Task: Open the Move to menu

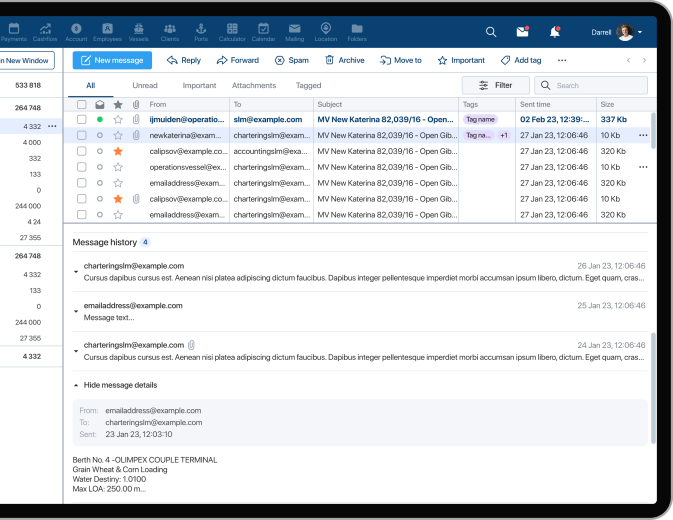Action: coord(401,60)
